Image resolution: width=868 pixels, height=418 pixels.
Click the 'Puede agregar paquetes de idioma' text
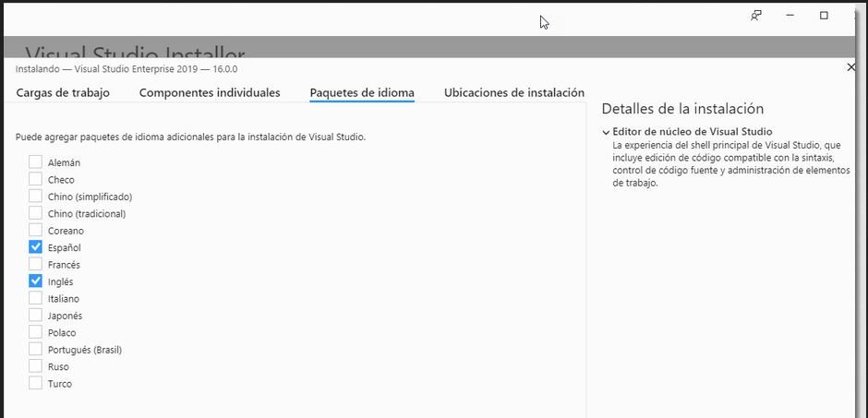(190, 137)
